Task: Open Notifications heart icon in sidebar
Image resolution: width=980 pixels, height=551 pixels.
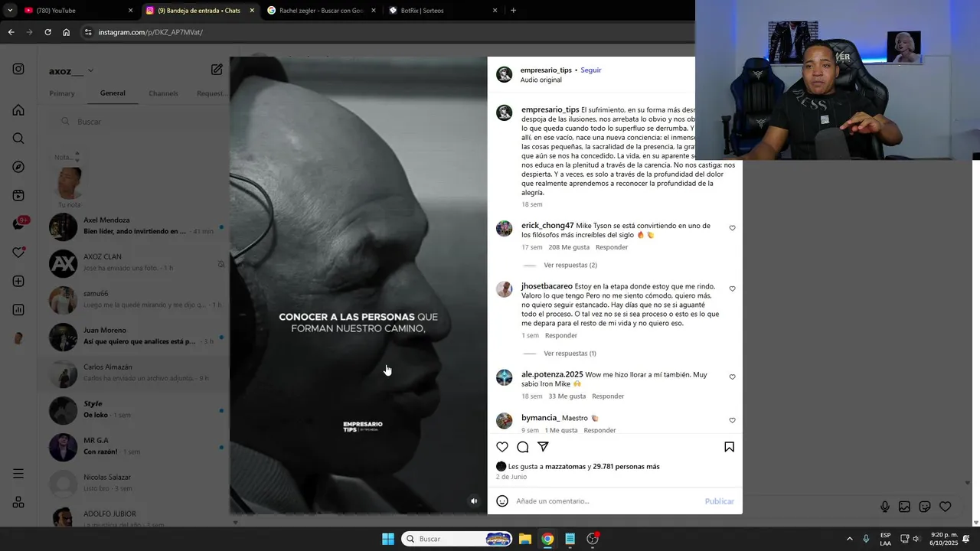Action: coord(18,253)
